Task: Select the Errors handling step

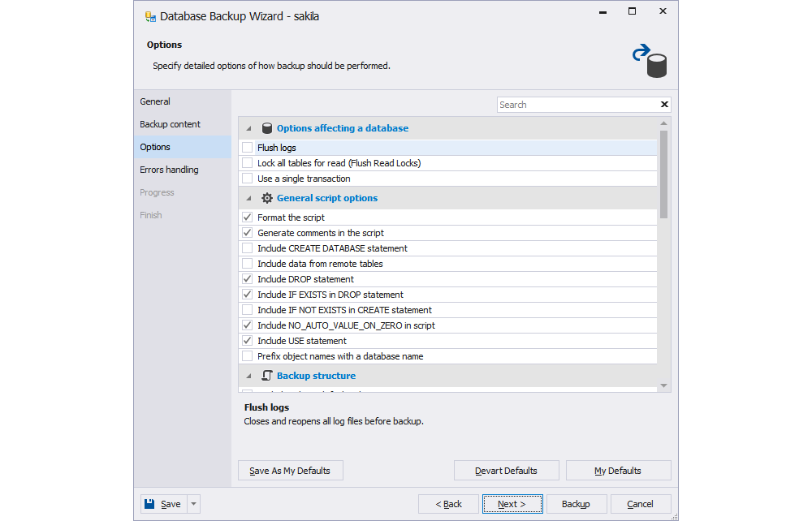Action: (169, 169)
